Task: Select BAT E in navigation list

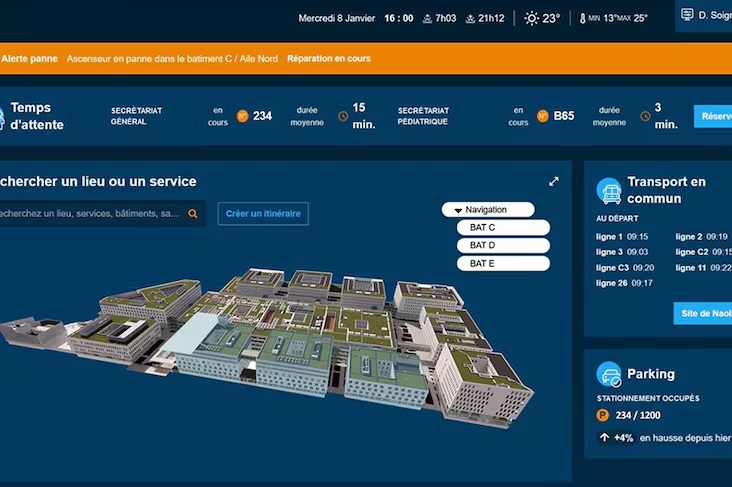Action: 503,263
